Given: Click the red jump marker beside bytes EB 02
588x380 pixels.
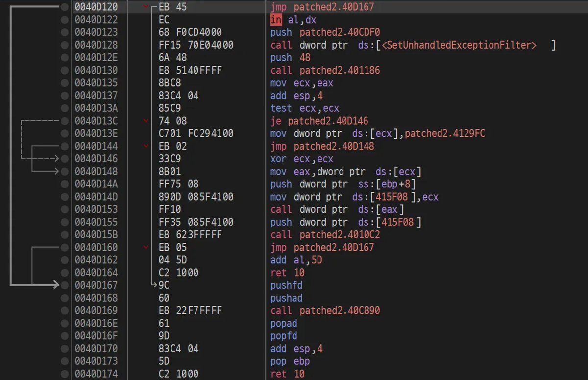Looking at the screenshot, I should pos(145,146).
